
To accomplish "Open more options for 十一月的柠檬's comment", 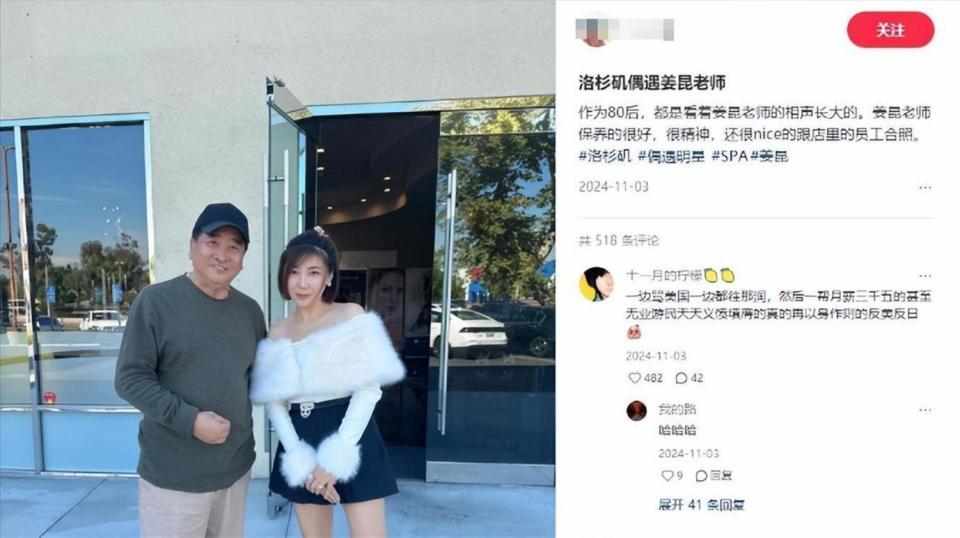I will tap(925, 276).
